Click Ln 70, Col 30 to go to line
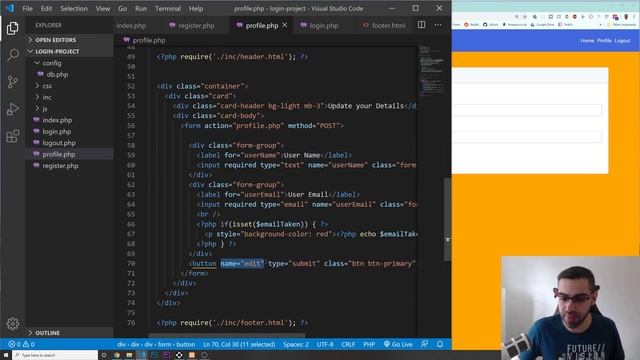640x360 pixels. click(239, 344)
